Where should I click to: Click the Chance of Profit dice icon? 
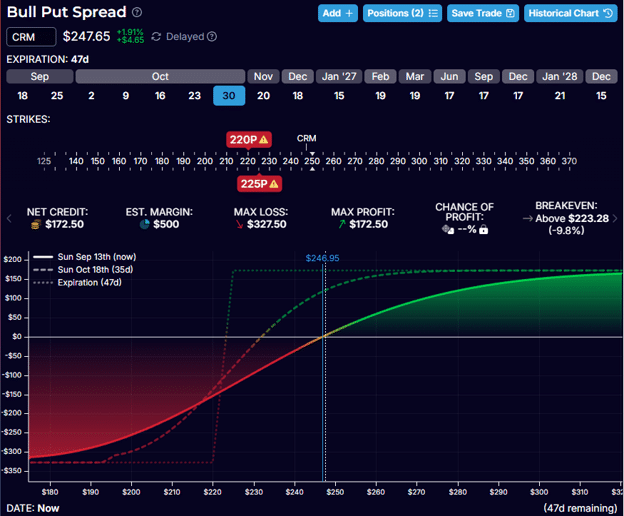pos(448,229)
